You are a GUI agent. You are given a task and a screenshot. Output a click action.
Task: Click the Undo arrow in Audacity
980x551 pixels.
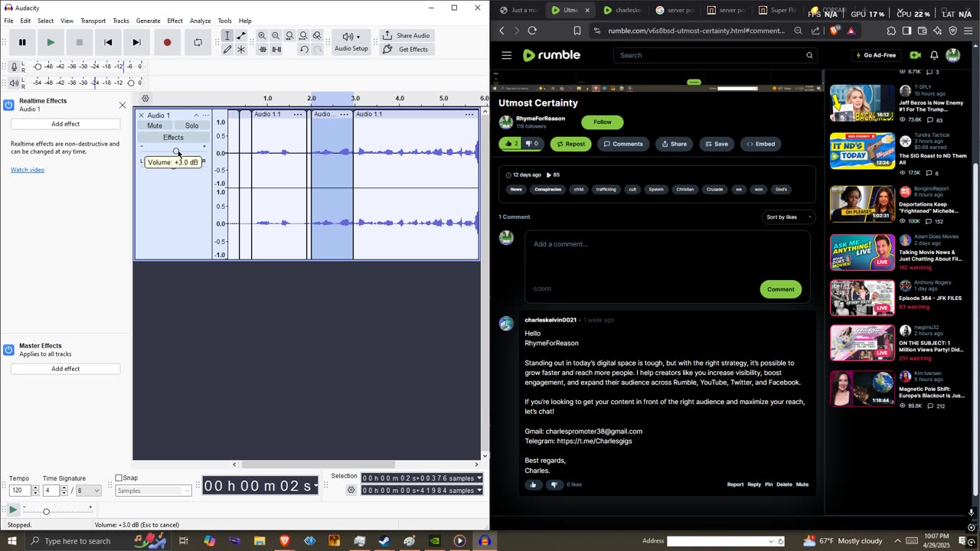(304, 49)
